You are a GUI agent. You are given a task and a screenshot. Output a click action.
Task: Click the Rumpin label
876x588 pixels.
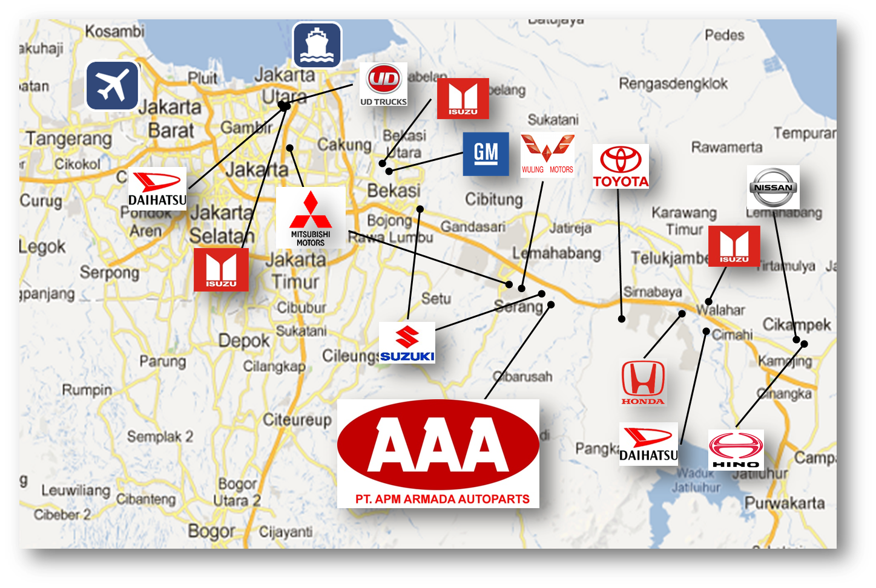[x=87, y=390]
